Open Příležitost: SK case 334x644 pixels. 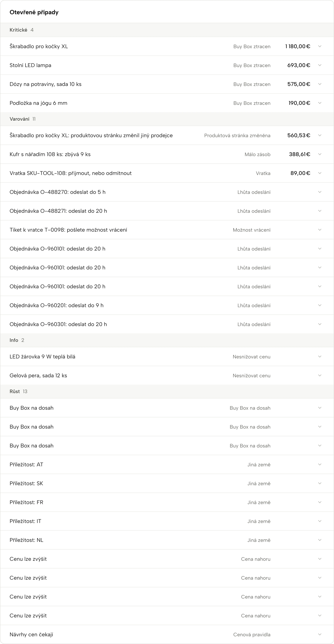167,483
